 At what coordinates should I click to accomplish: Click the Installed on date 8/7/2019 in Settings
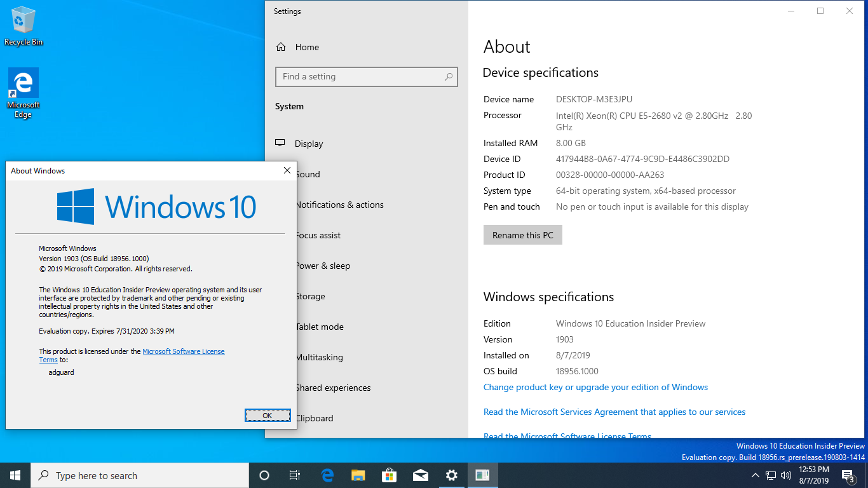(573, 355)
